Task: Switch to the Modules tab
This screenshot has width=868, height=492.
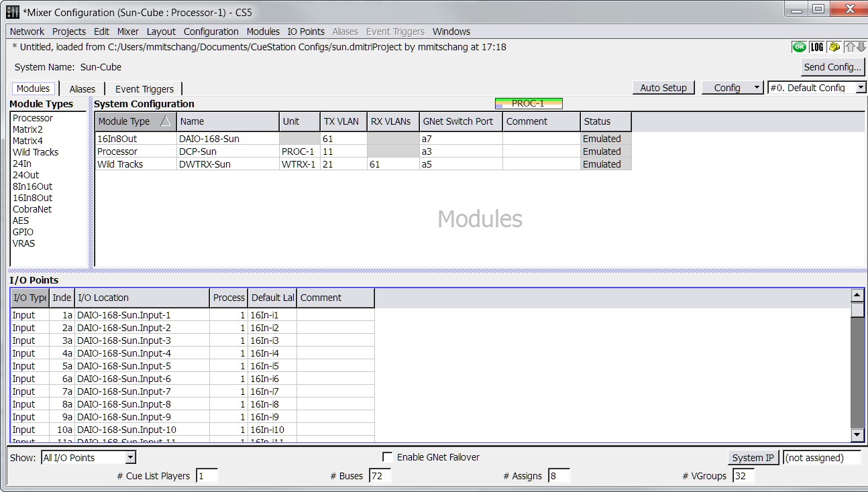Action: click(33, 88)
